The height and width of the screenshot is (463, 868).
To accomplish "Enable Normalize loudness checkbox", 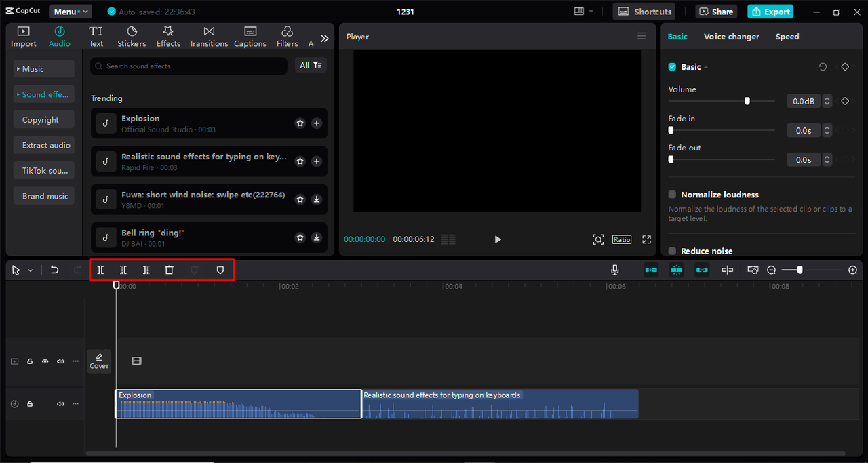I will (x=672, y=195).
